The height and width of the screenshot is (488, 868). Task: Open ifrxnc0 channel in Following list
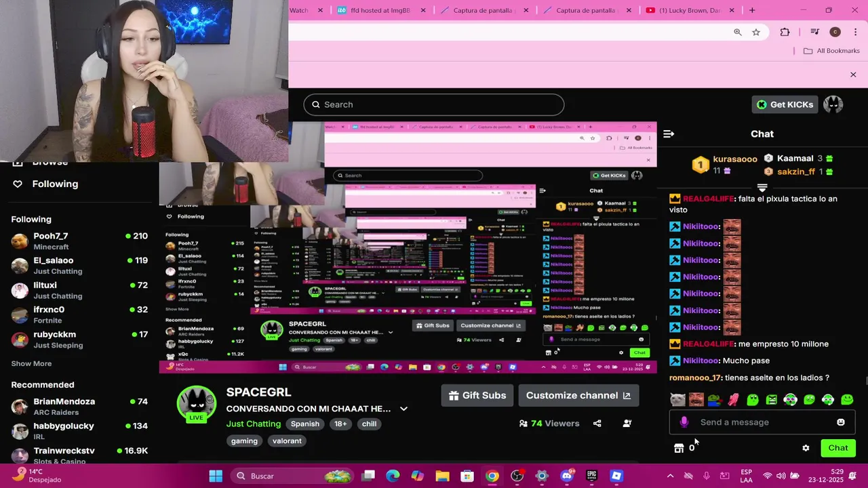pos(79,314)
